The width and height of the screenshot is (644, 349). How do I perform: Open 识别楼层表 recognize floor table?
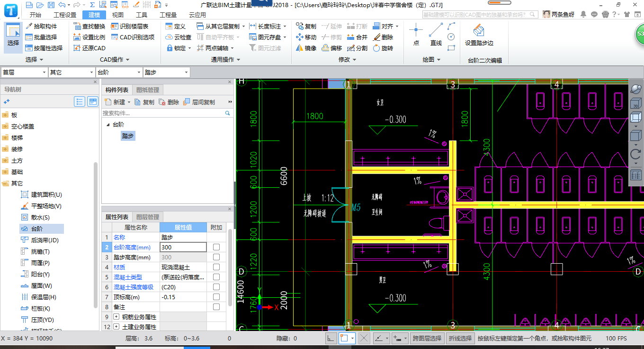pyautogui.click(x=130, y=26)
